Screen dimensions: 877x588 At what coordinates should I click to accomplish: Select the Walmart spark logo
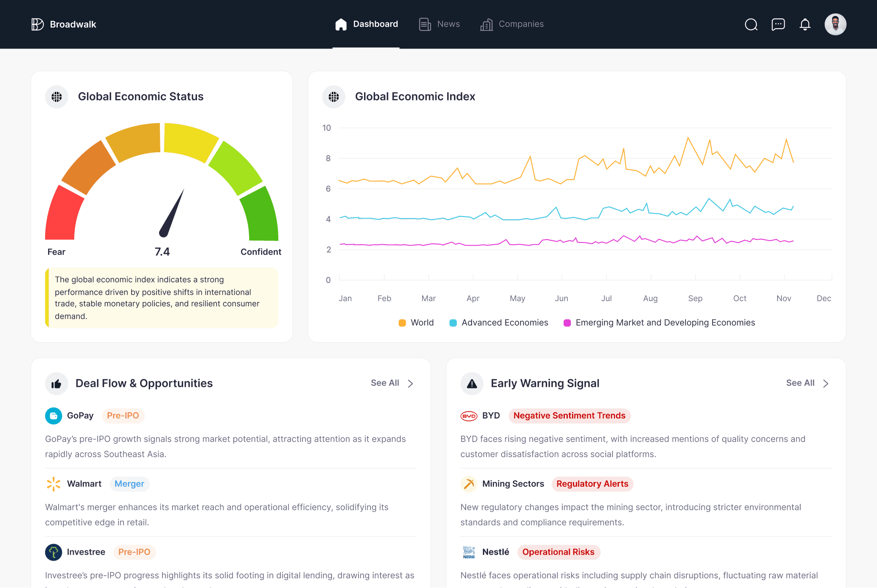click(54, 484)
